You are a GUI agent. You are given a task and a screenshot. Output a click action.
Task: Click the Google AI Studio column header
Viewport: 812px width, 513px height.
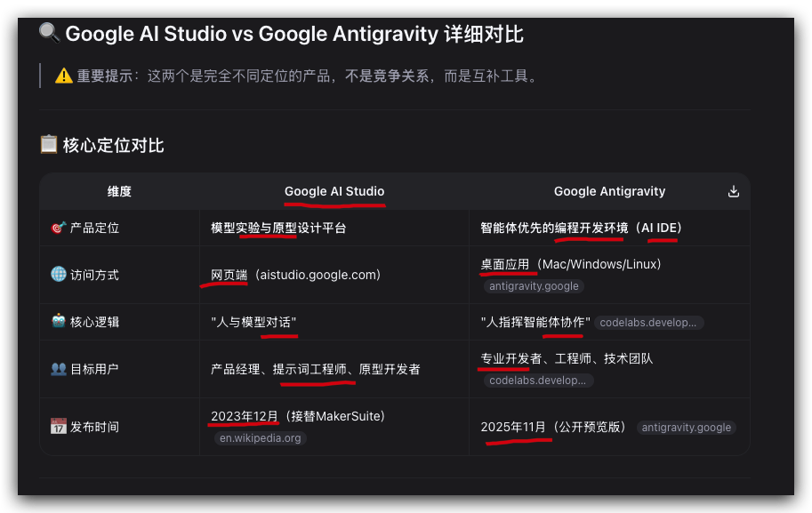334,191
